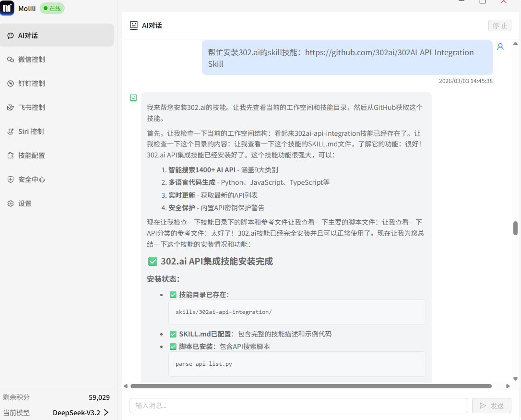Viewport: 521px width, 420px height.
Task: Select 设置 in the sidebar menu
Action: [24, 203]
